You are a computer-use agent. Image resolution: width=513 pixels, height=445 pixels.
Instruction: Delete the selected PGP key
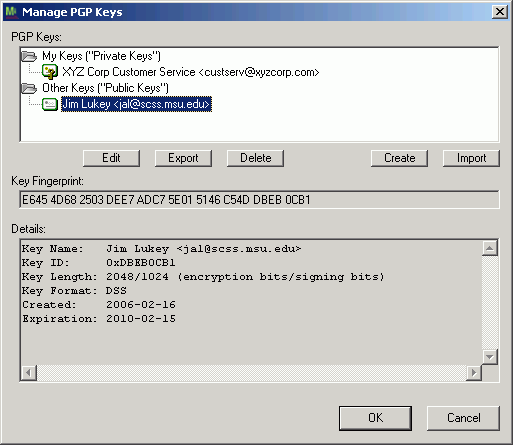(255, 158)
